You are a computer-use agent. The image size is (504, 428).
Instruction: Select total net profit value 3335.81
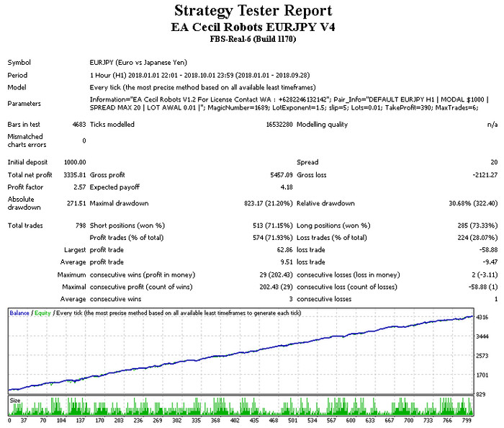(x=75, y=175)
